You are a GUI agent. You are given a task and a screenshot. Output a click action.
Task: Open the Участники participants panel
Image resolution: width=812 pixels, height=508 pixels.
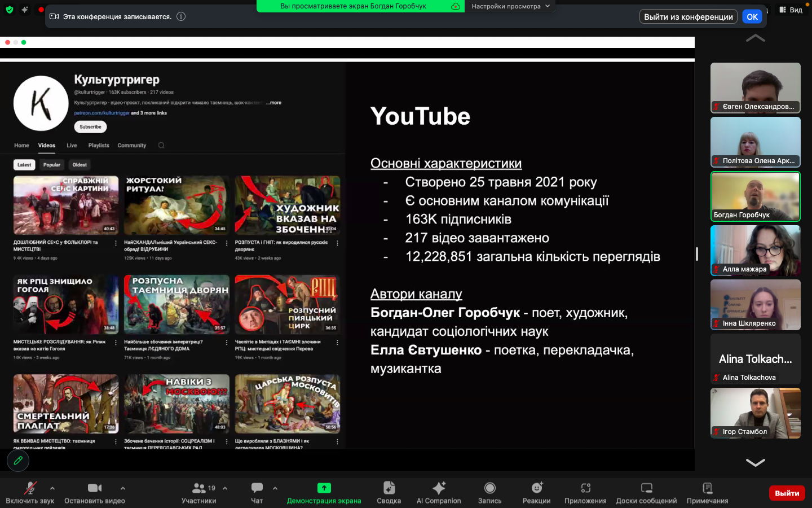click(199, 489)
